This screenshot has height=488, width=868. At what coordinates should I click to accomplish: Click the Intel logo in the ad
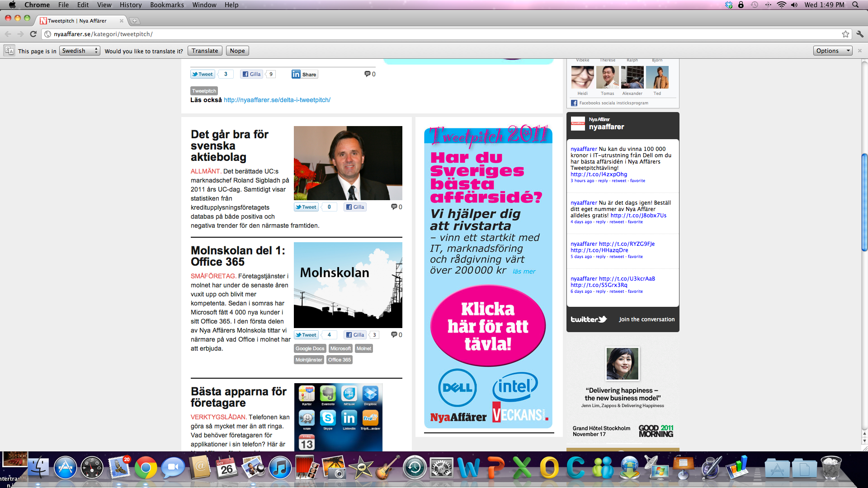click(515, 387)
